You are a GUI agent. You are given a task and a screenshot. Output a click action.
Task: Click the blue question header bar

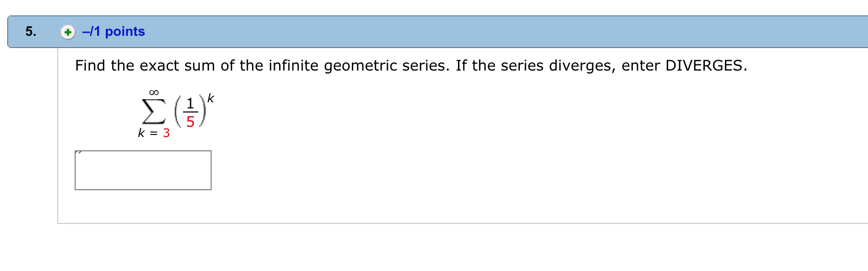coord(460,32)
